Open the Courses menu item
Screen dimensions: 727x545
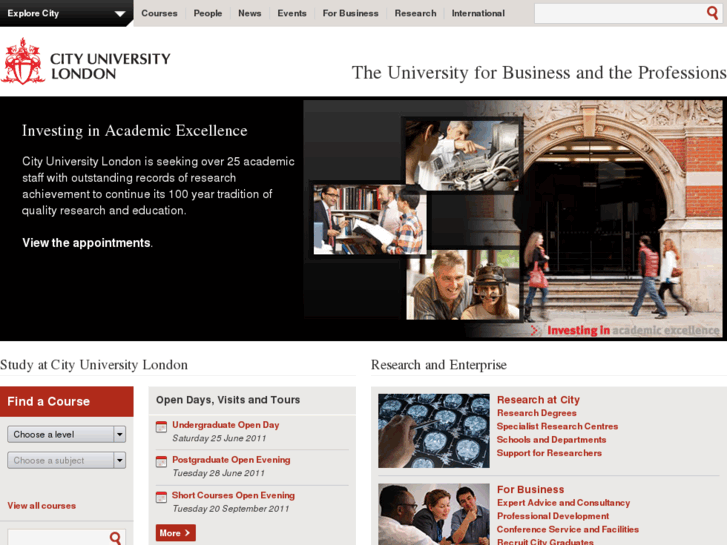point(159,13)
